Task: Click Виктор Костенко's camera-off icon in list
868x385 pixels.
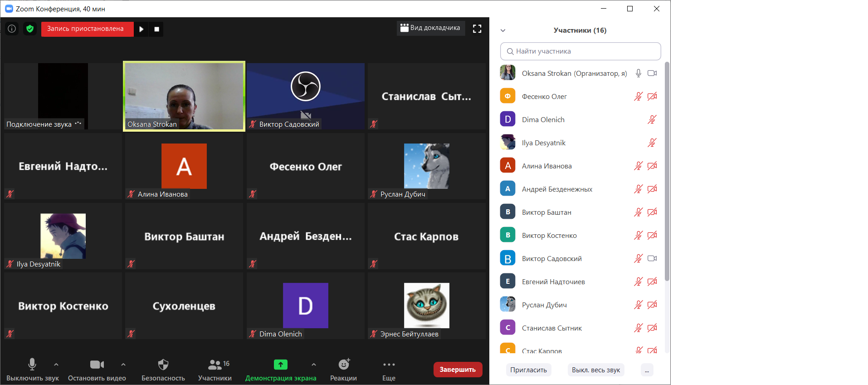Action: pyautogui.click(x=652, y=235)
